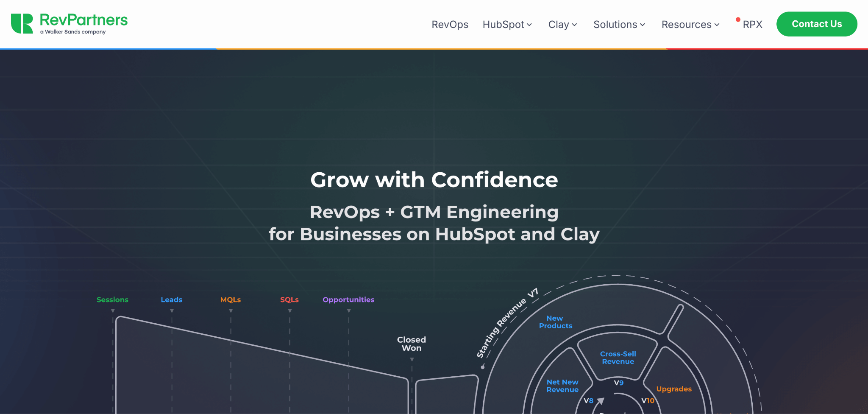Click the arrow marker below Sessions
The width and height of the screenshot is (868, 414).
(113, 311)
